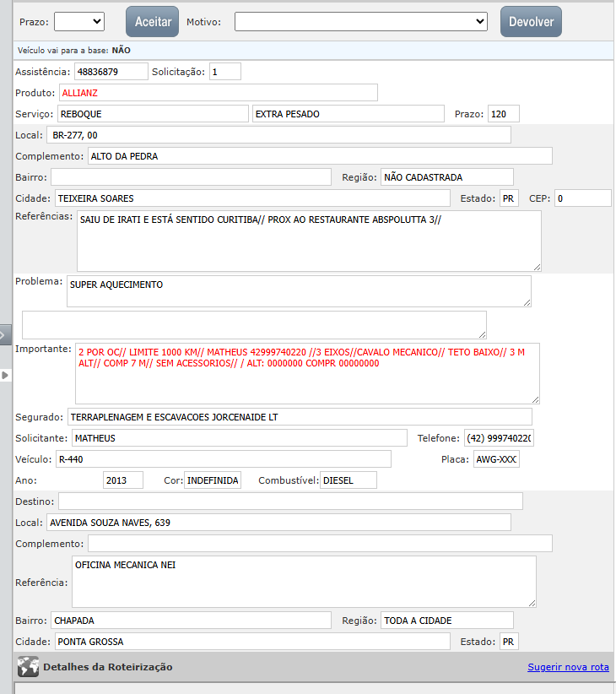Click Região field TODA A CIDADE
616x694 pixels.
(447, 621)
